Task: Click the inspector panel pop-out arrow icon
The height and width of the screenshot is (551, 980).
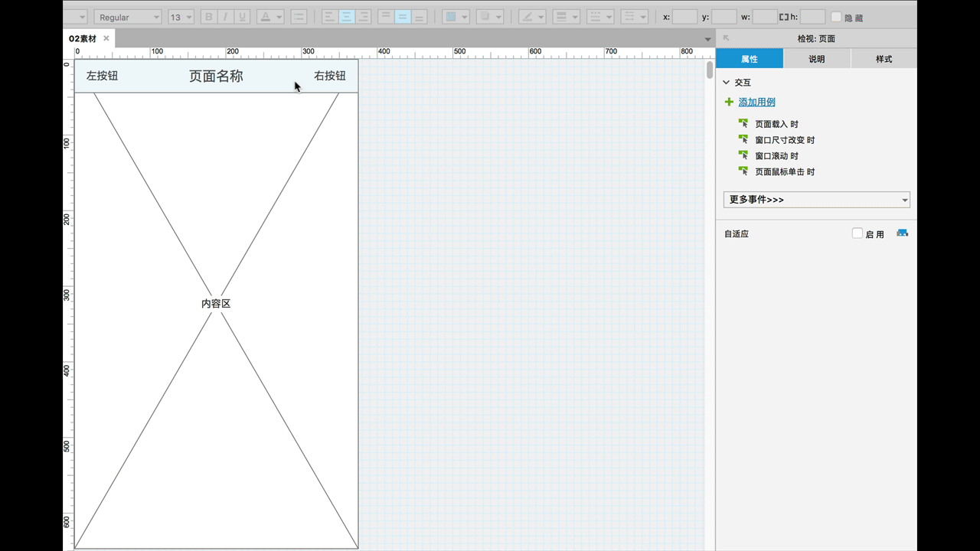Action: pyautogui.click(x=726, y=38)
